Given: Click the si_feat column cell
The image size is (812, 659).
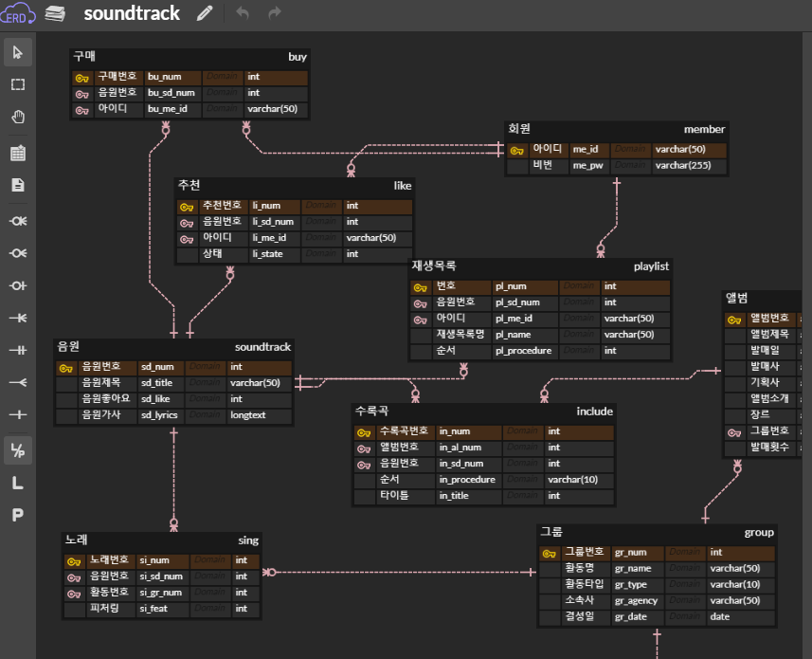Looking at the screenshot, I should coord(163,609).
